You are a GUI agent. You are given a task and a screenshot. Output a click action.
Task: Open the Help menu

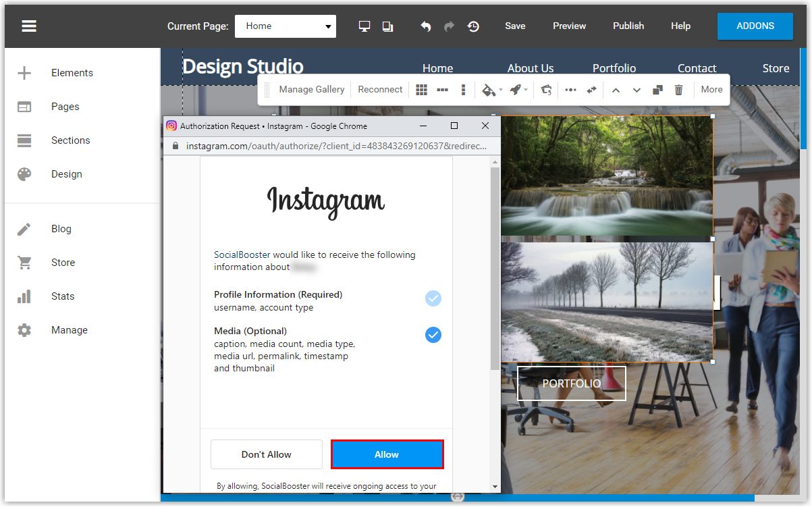680,26
